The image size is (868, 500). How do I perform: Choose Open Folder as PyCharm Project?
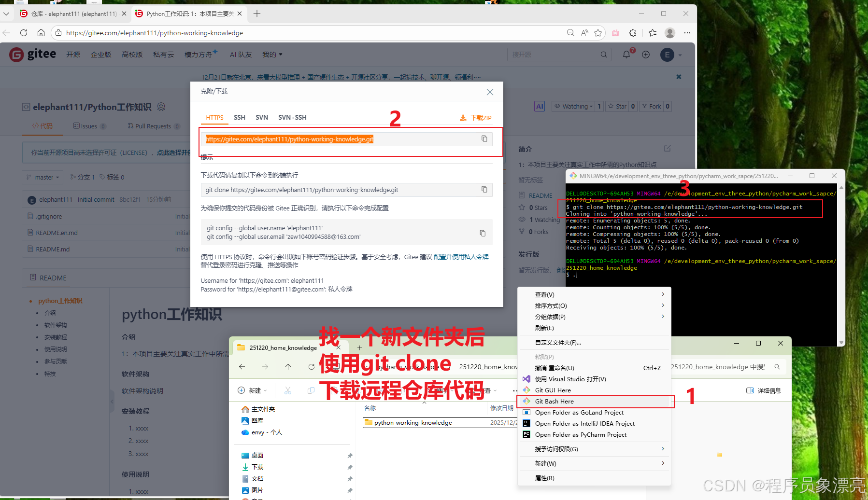coord(594,434)
